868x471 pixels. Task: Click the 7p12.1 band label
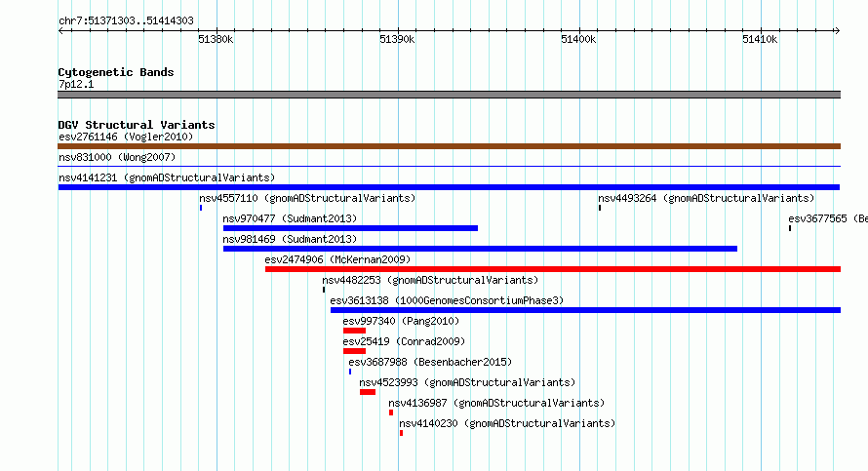tap(76, 84)
